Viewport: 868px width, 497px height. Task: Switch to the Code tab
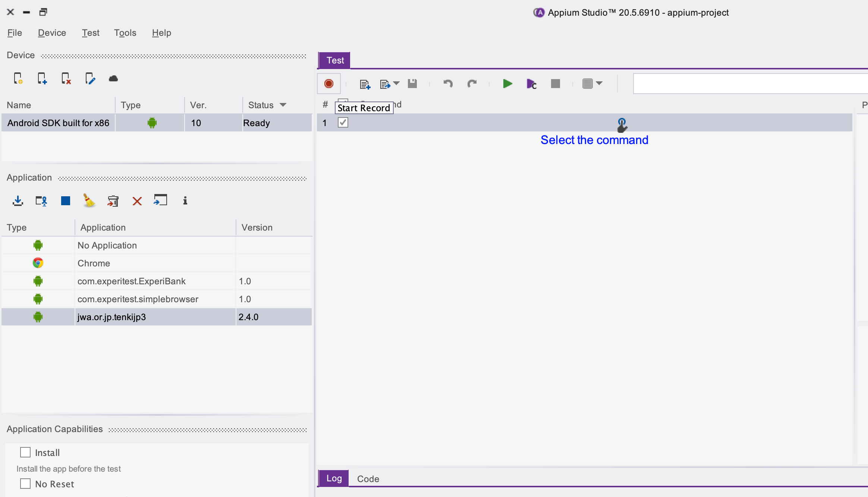pyautogui.click(x=368, y=479)
